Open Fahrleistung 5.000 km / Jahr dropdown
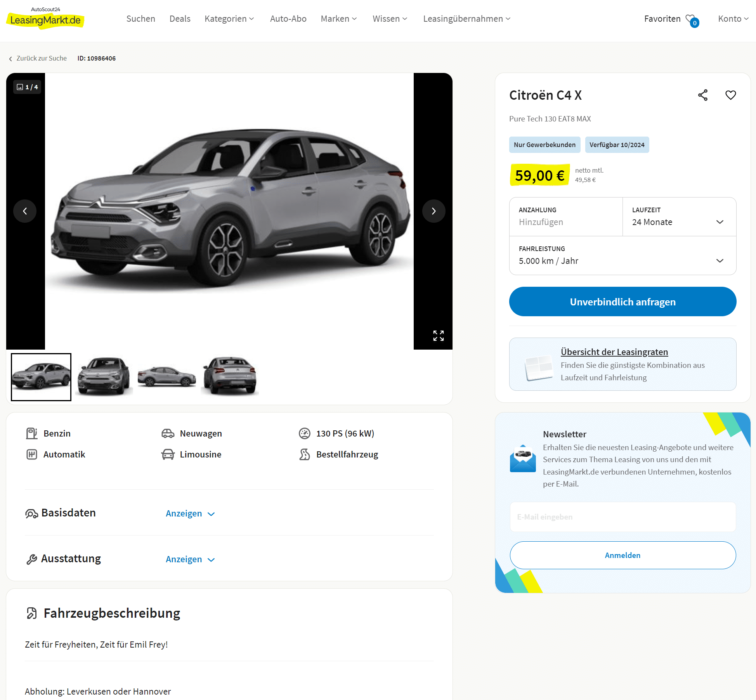756x700 pixels. 622,255
